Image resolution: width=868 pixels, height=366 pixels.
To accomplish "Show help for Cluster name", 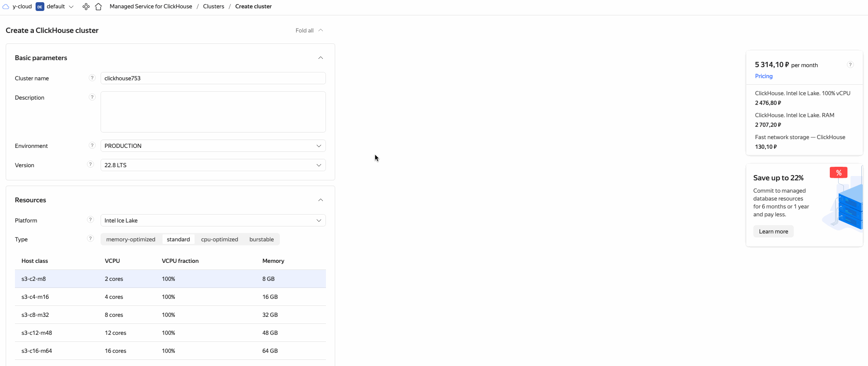I will click(x=92, y=78).
